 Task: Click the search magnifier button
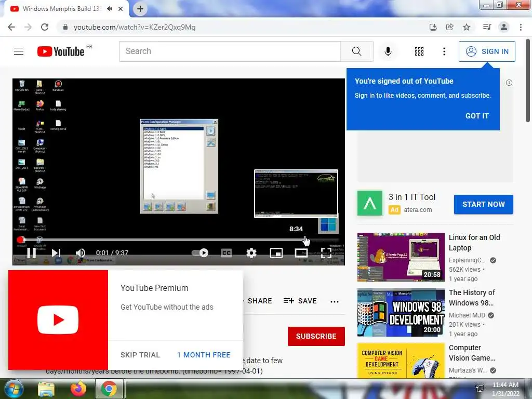[x=356, y=51]
